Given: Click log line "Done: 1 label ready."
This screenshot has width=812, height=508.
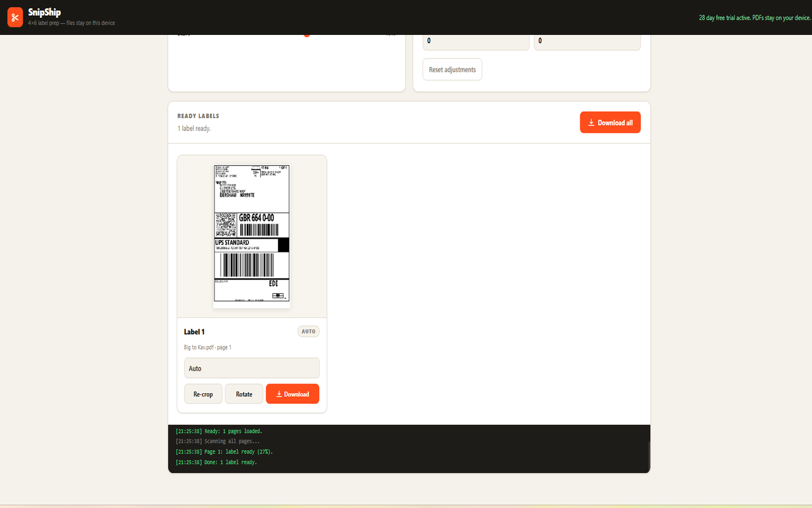Looking at the screenshot, I should (x=216, y=462).
